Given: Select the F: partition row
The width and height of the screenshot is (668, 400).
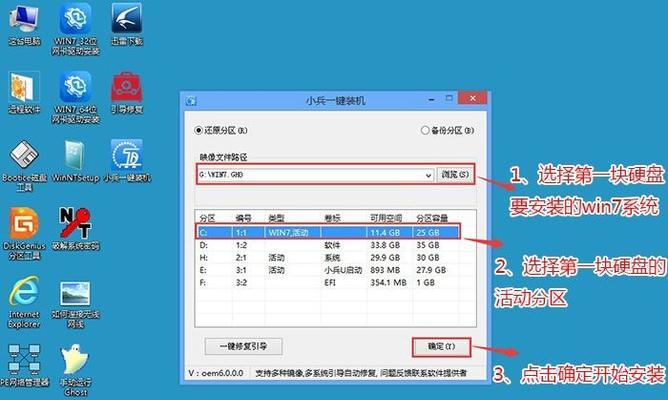Looking at the screenshot, I should point(328,283).
